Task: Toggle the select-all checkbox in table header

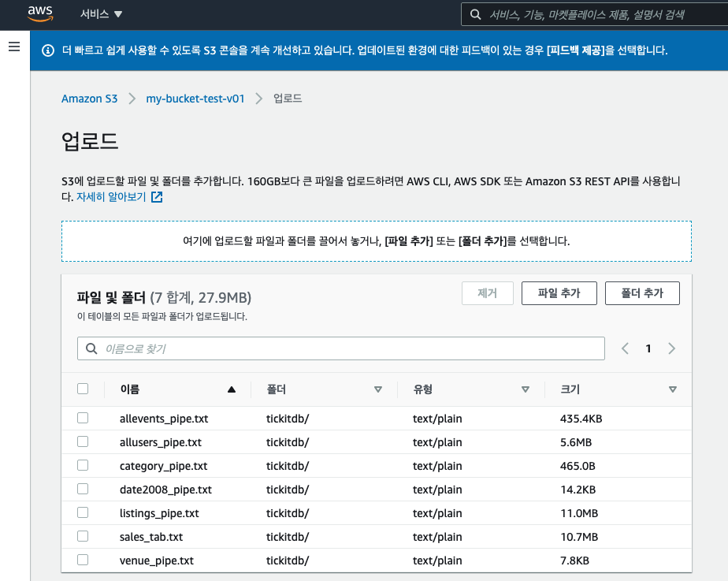Action: [83, 389]
